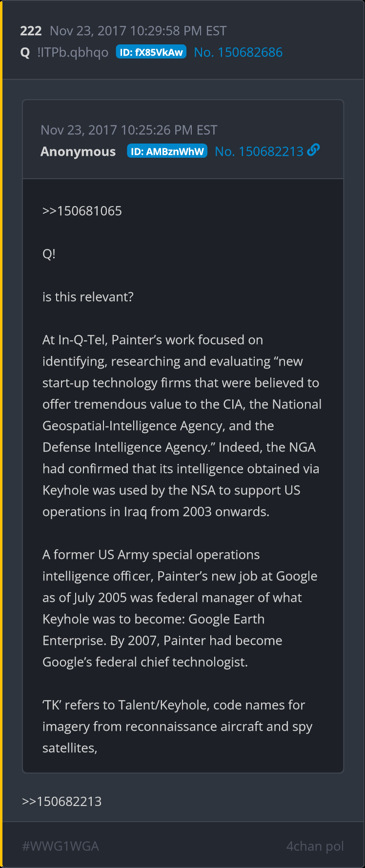Viewport: 365px width, 868px height.
Task: Open post link No. 150682686
Action: (238, 52)
